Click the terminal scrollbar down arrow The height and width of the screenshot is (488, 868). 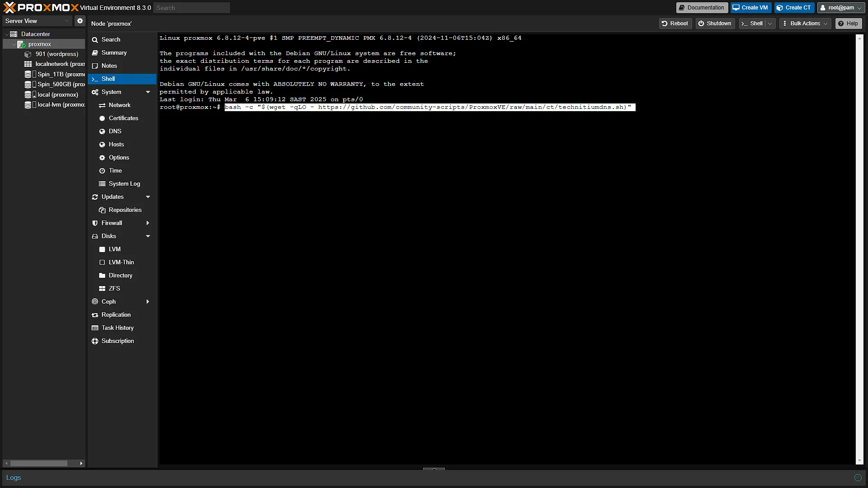point(859,461)
